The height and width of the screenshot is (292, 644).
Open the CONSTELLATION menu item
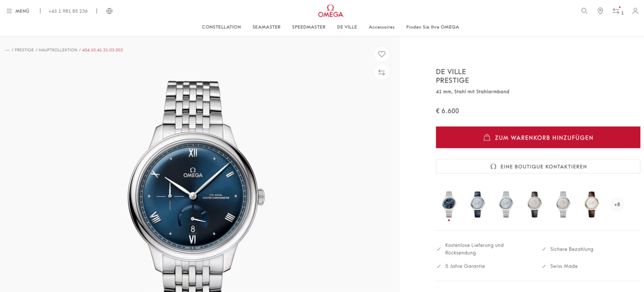(221, 27)
